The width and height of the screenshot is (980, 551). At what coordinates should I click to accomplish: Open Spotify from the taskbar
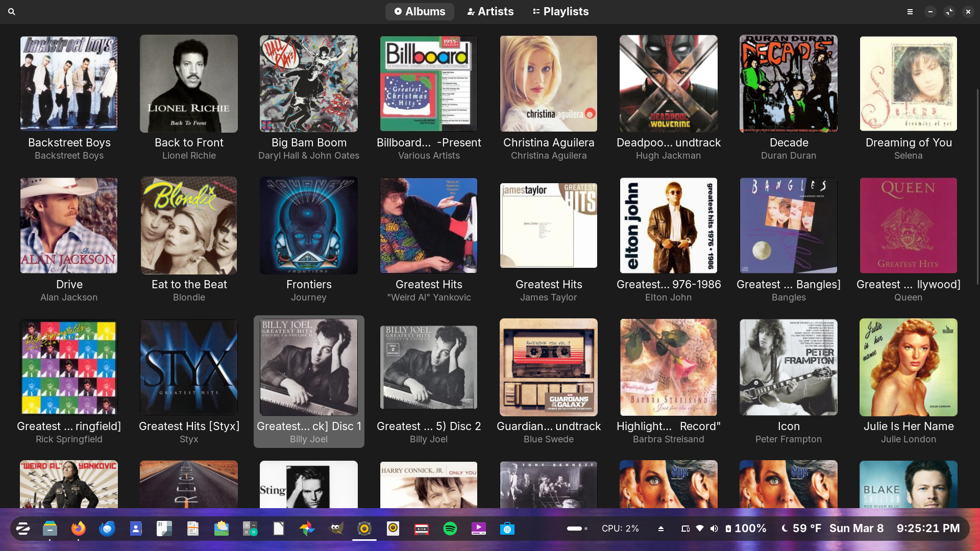(x=450, y=529)
